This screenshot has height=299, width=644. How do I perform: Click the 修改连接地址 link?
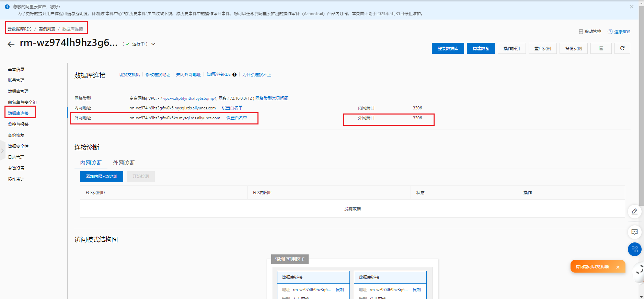coord(158,74)
